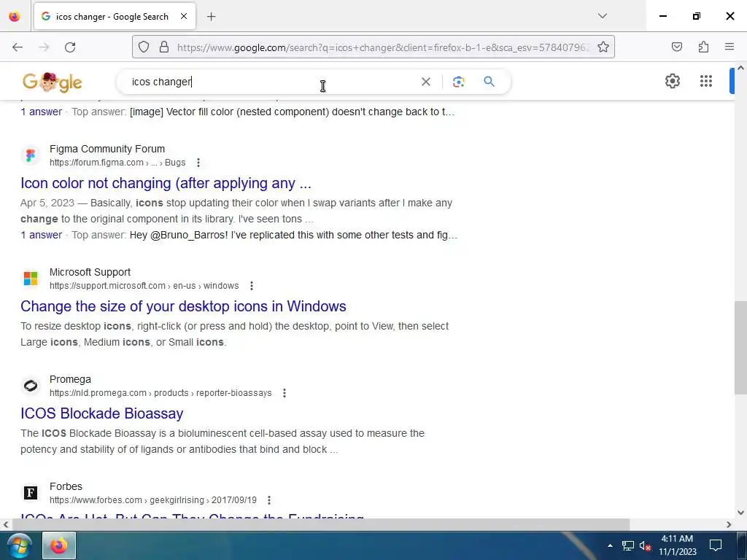Click the site security padlock icon
The image size is (747, 560).
(x=164, y=47)
